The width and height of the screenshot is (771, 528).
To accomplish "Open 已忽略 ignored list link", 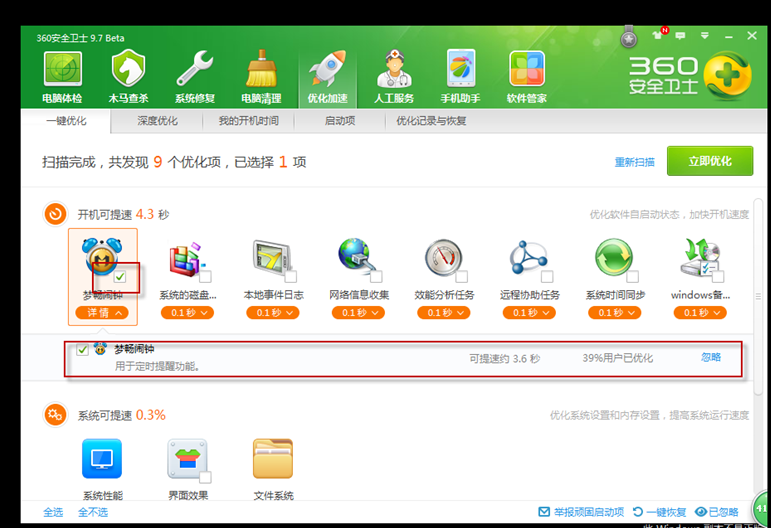I will click(716, 512).
